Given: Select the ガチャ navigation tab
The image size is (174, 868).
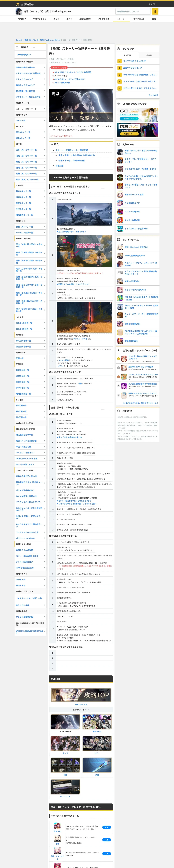Looking at the screenshot, I should (69, 19).
